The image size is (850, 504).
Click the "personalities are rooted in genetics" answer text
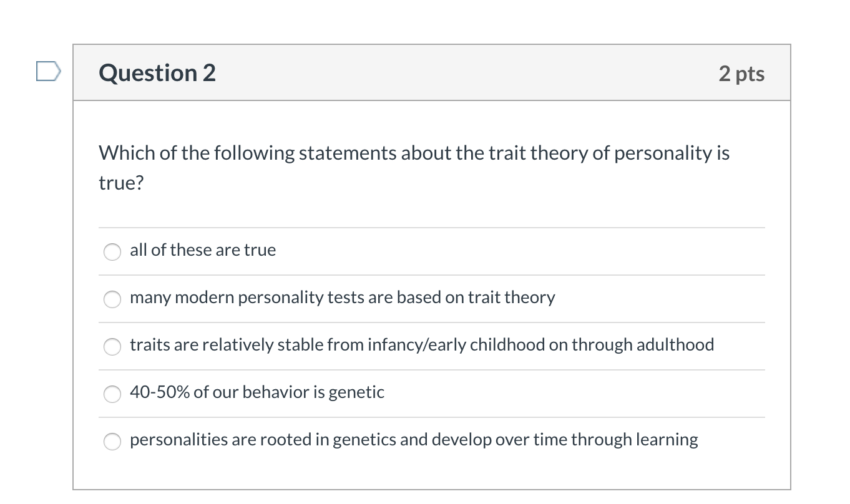(x=414, y=440)
